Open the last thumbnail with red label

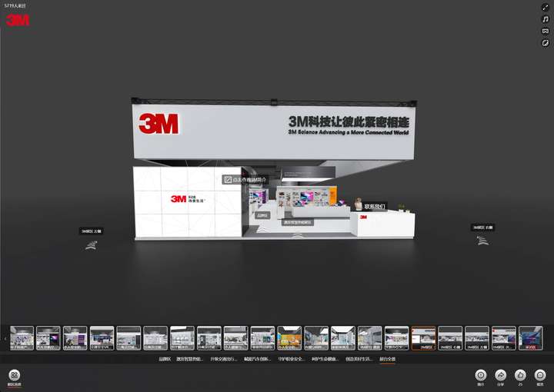click(530, 338)
